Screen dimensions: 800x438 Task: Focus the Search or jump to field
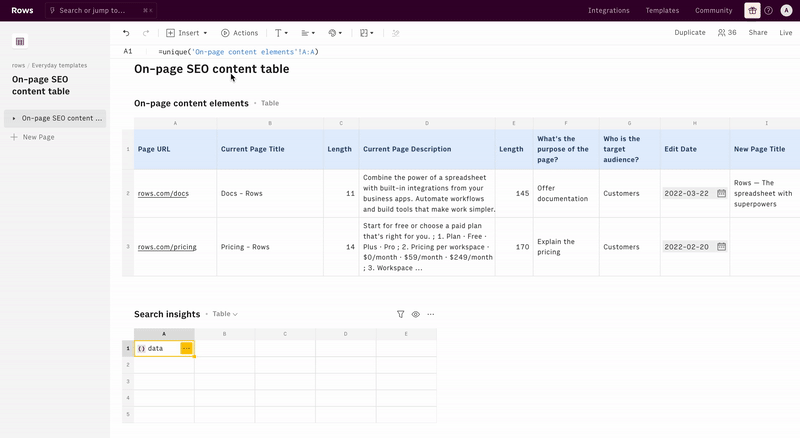click(x=101, y=10)
